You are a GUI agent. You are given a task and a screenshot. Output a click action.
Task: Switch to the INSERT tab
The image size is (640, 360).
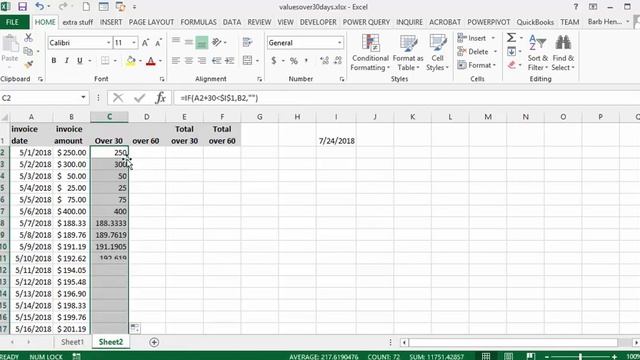pos(111,22)
